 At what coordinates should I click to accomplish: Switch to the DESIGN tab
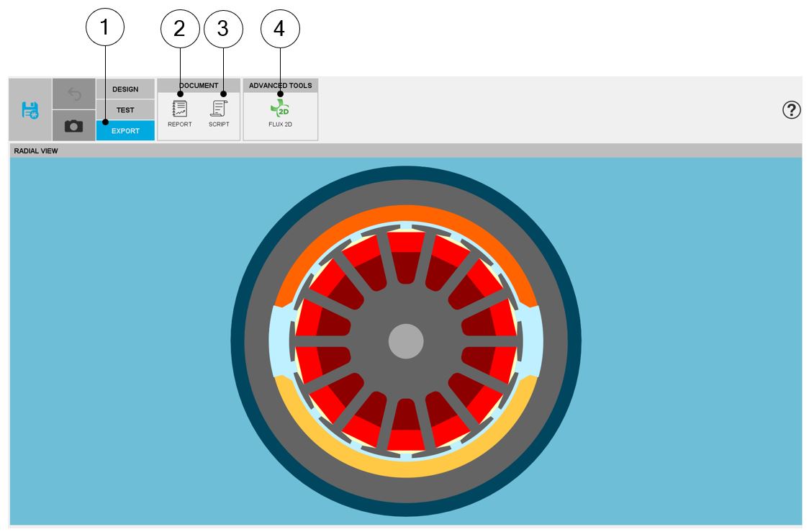coord(125,89)
